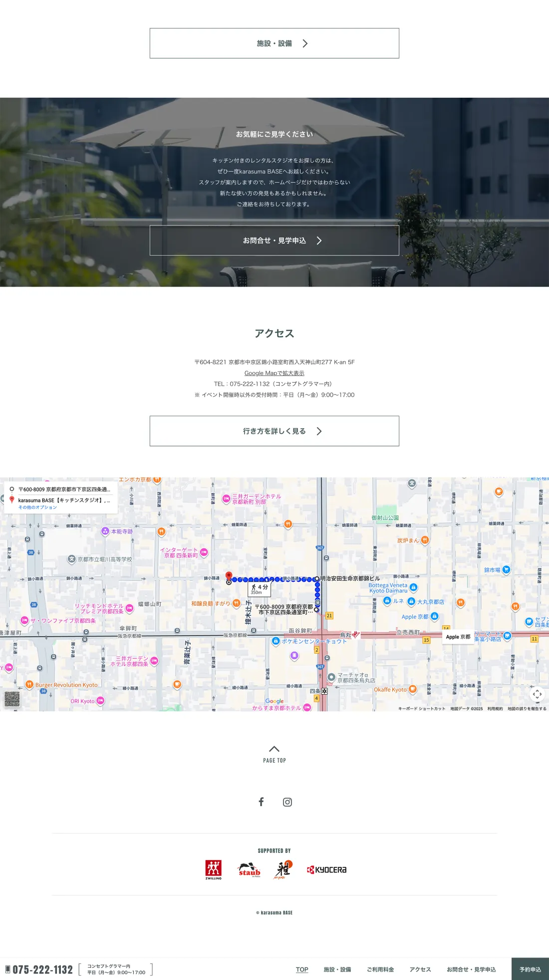Click the red destination pin on map
Viewport: 549px width, 980px height.
(x=229, y=576)
